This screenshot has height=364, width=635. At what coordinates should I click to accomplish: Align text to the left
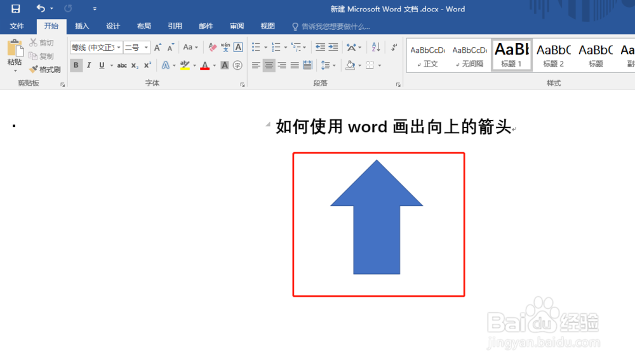click(x=256, y=65)
